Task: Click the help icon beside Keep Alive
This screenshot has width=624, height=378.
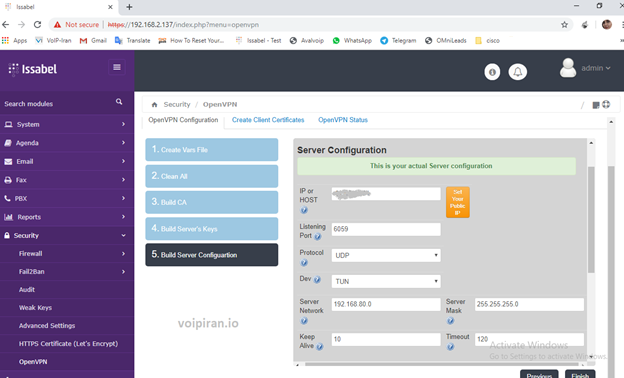Action: [320, 347]
